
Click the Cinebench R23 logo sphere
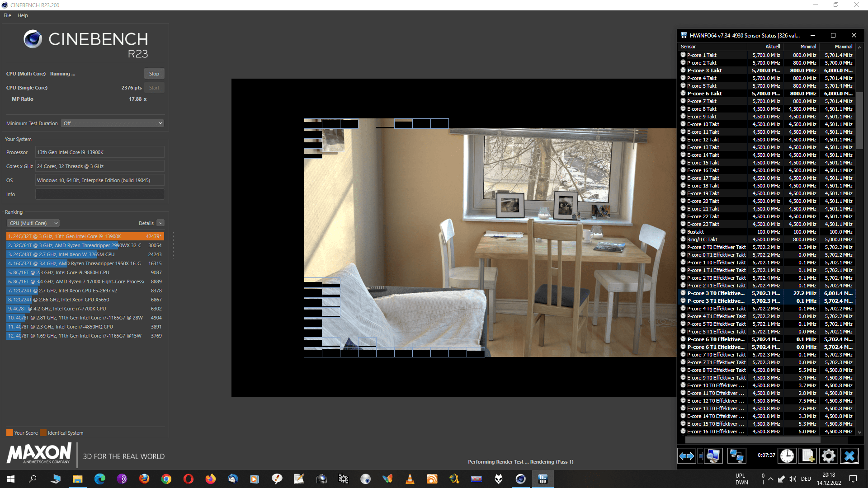coord(33,39)
